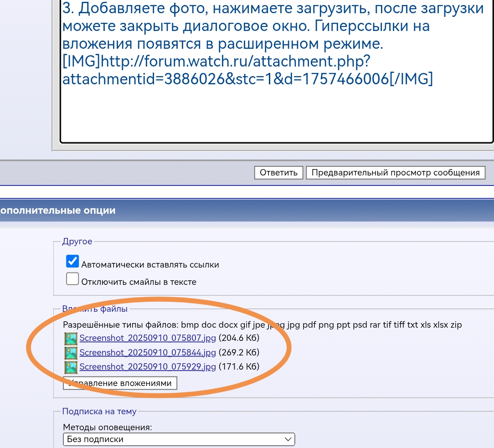This screenshot has height=448, width=494.
Task: Open the Screenshot_20250910_075807.jpg file link
Action: (x=148, y=338)
